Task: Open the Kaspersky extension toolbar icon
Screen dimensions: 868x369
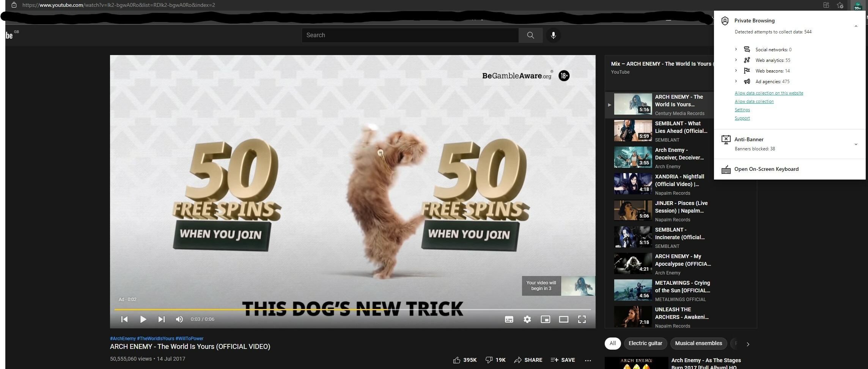Action: [858, 5]
